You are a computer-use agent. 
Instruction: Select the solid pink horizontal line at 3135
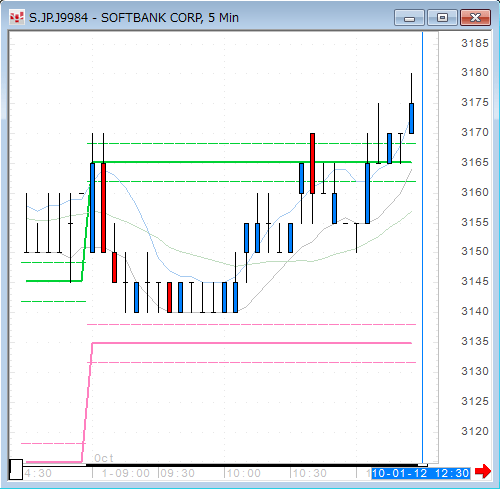(252, 343)
